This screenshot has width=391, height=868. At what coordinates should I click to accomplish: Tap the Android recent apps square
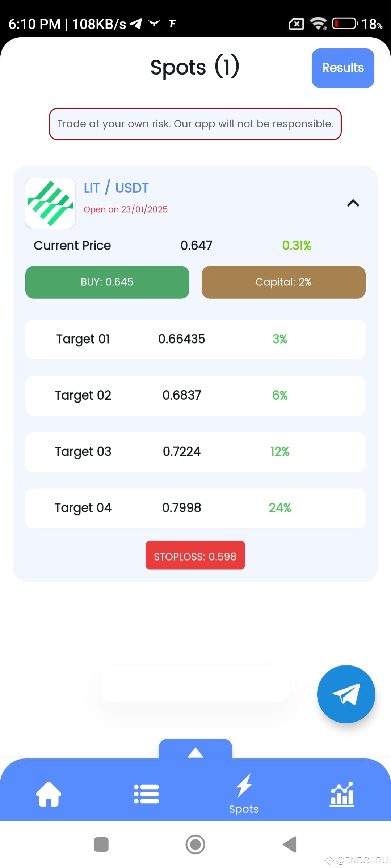pos(101,844)
